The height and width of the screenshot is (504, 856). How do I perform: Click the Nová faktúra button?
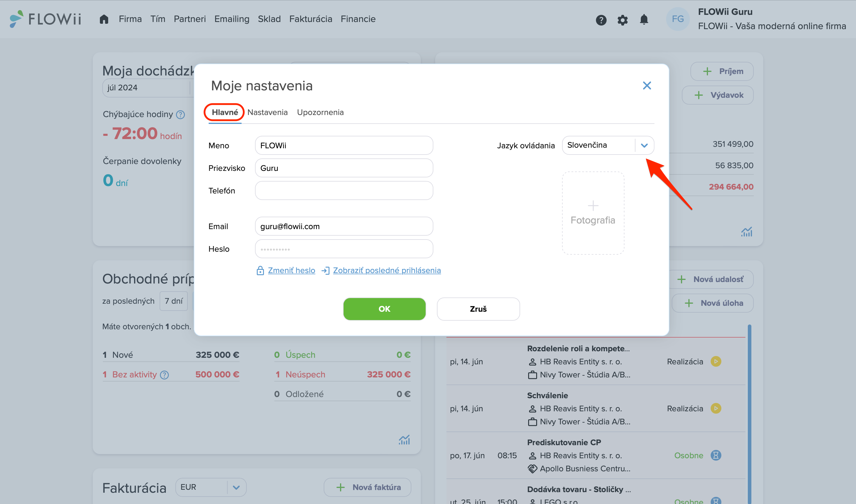tap(367, 487)
